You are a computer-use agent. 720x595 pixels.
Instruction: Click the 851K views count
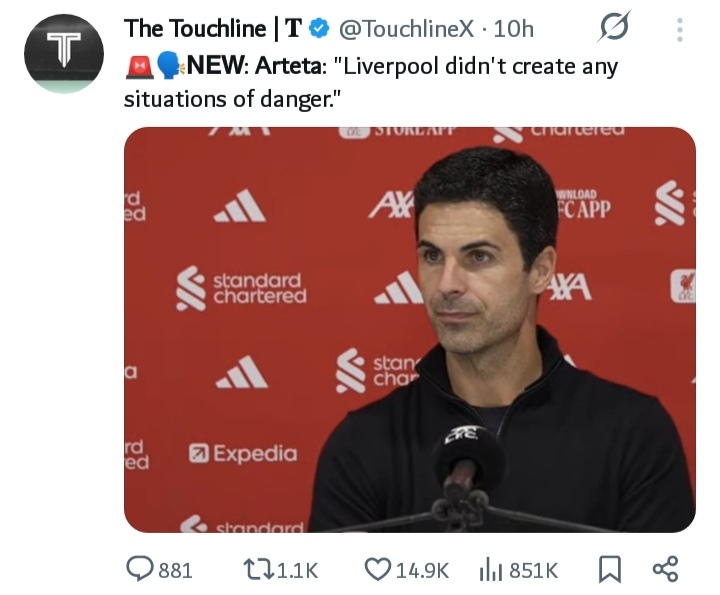tap(534, 571)
